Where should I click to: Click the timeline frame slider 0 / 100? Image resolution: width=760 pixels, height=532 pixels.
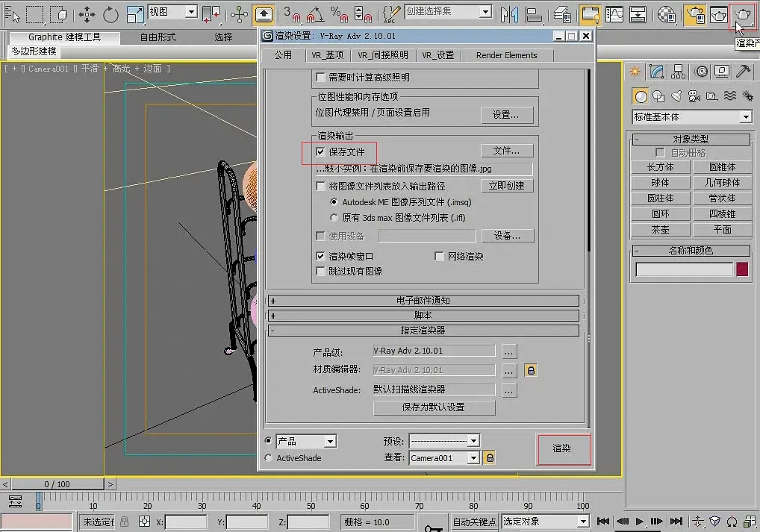[57, 484]
